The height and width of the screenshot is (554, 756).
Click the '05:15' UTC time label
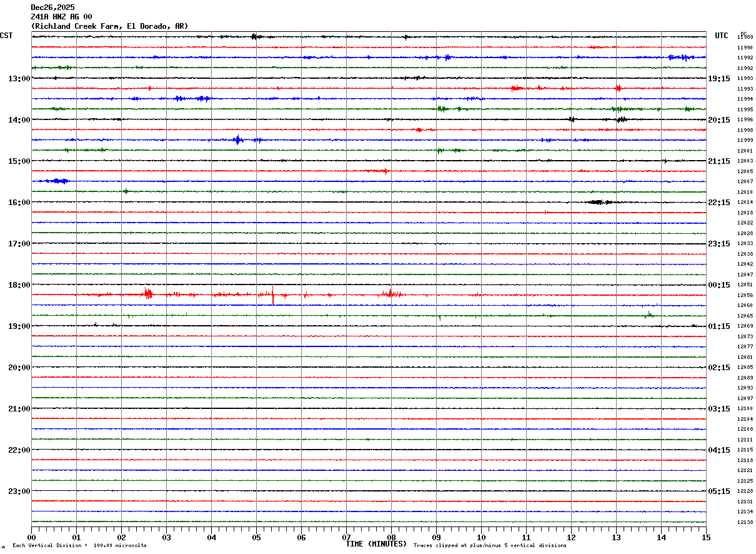tap(719, 491)
